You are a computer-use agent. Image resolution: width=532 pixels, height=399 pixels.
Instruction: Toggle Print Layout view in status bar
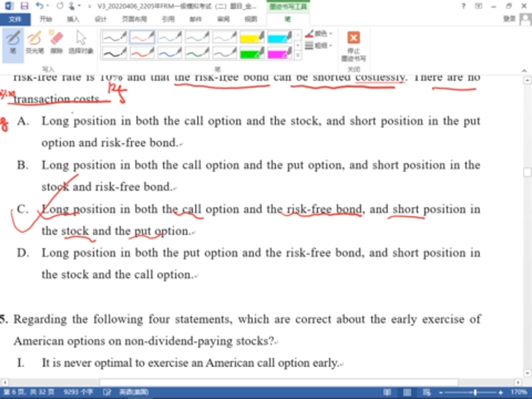point(407,392)
